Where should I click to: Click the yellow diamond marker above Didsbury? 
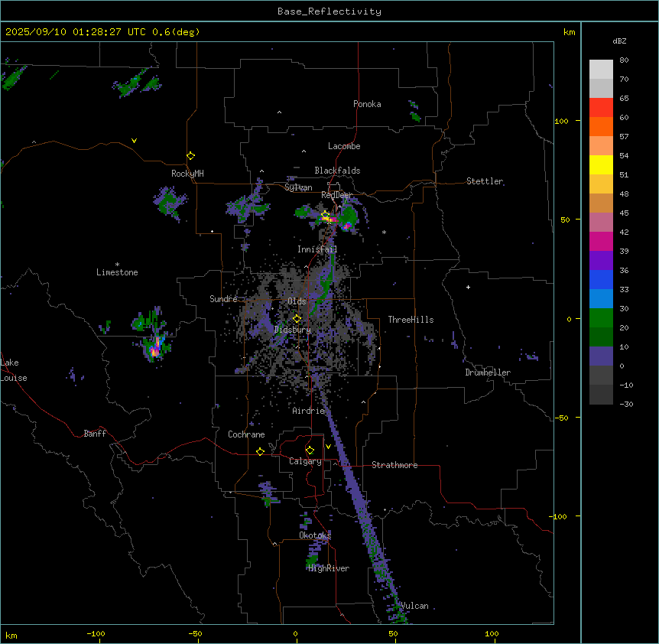(297, 319)
